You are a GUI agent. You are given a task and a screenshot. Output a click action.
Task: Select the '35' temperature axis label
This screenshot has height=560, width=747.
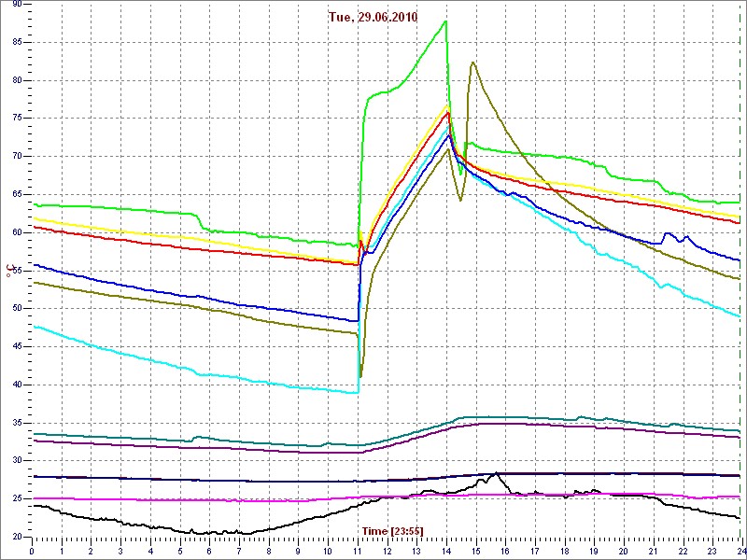coord(18,424)
